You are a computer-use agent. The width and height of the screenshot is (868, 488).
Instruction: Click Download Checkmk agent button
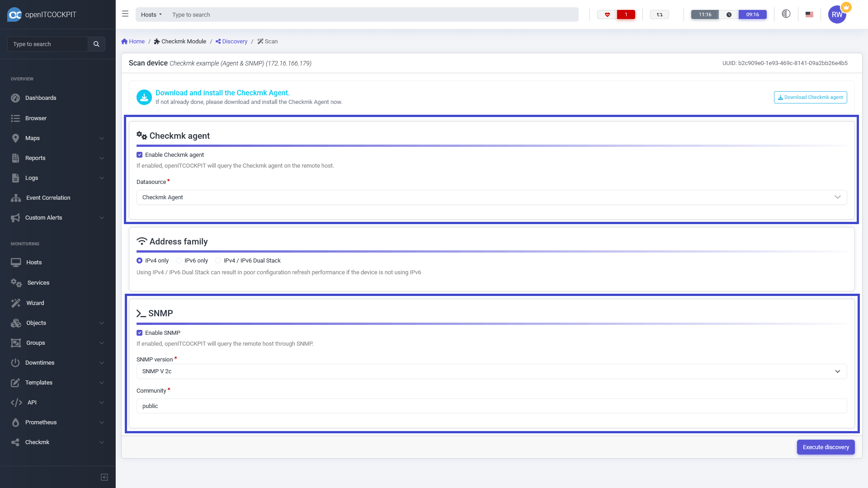(810, 97)
